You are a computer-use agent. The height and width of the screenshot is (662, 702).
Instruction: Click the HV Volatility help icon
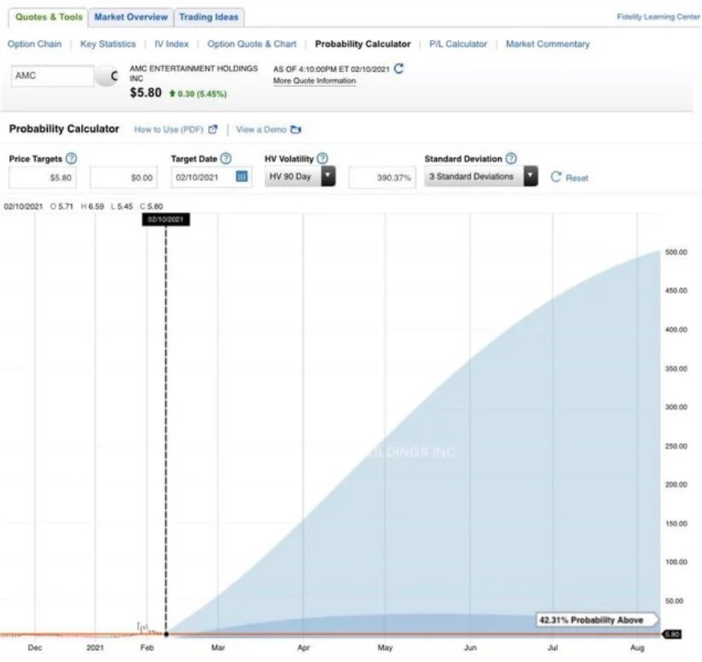323,158
